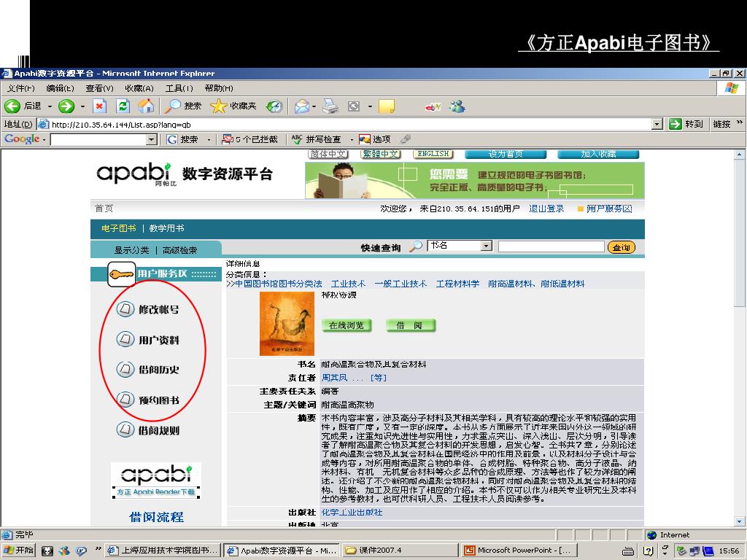Refresh the page with green arrows icon

(123, 106)
